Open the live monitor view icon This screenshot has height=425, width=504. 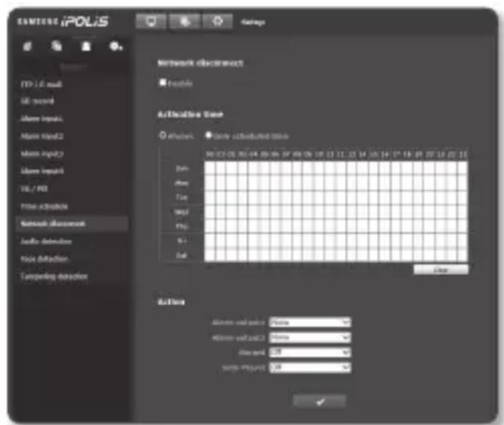pyautogui.click(x=151, y=21)
